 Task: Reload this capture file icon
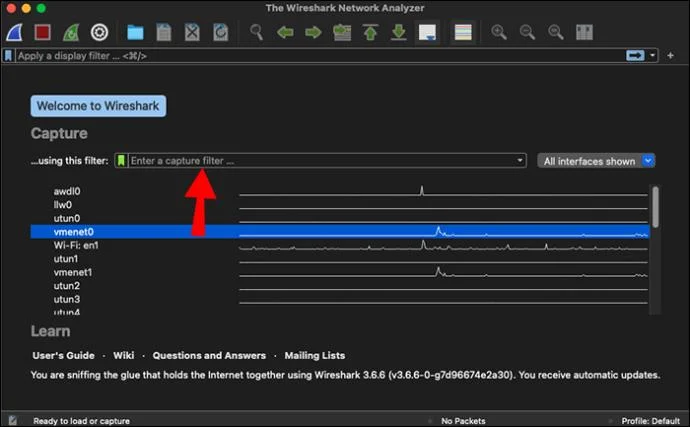[220, 33]
